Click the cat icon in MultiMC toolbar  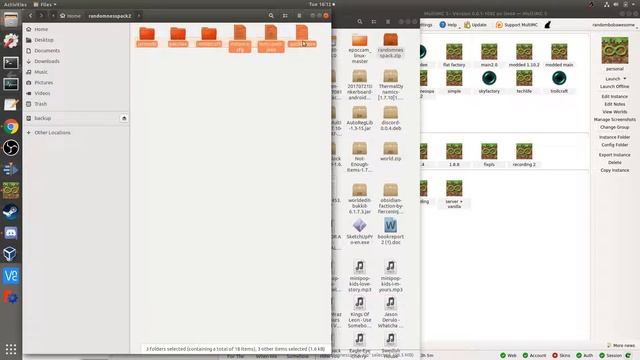click(x=548, y=25)
